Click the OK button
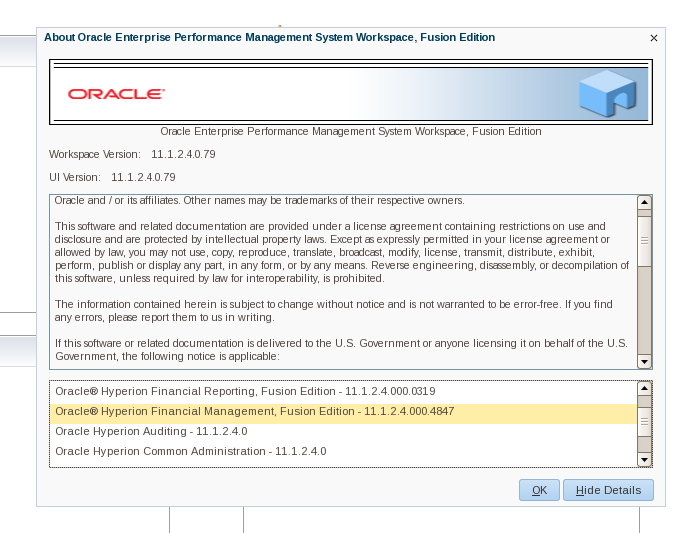 tap(539, 490)
